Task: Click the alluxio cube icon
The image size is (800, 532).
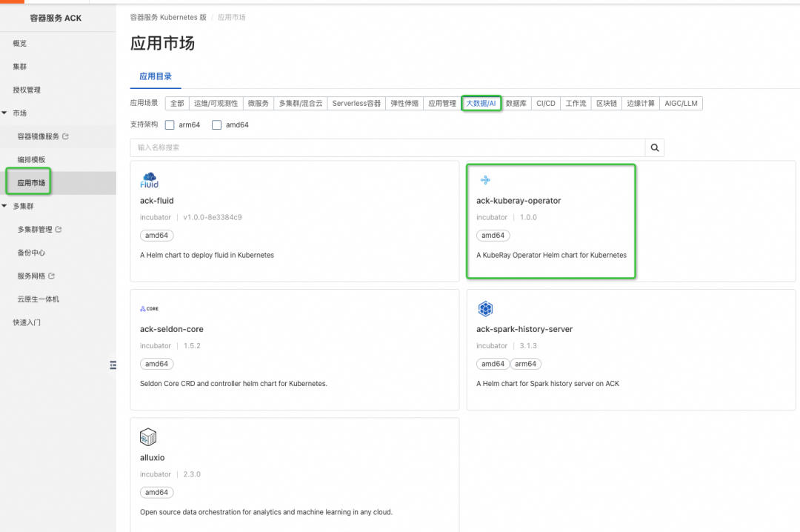Action: (x=148, y=437)
